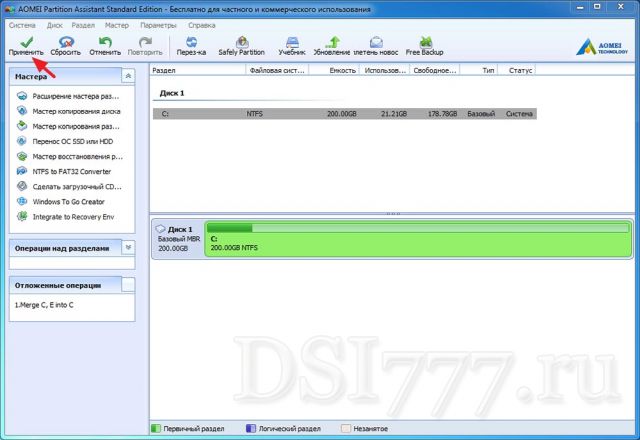Sort by the Файловая система column header
The image size is (640, 440).
pyautogui.click(x=277, y=70)
